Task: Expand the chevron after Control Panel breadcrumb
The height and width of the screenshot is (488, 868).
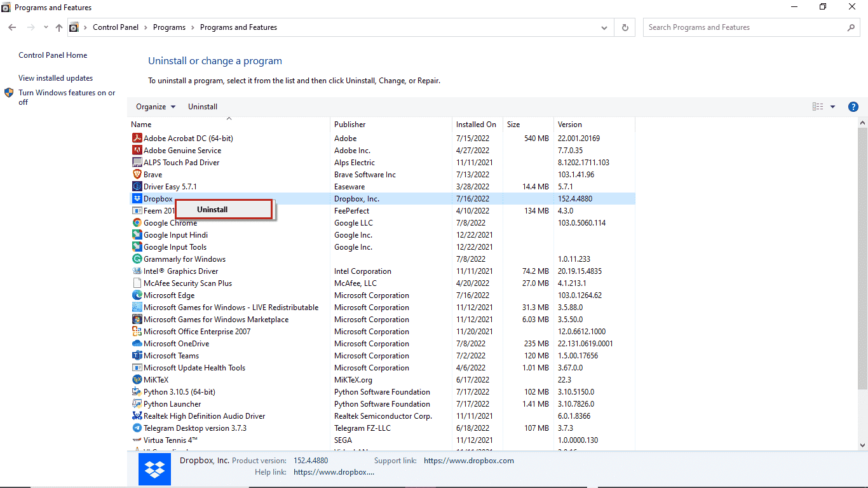Action: coord(146,27)
